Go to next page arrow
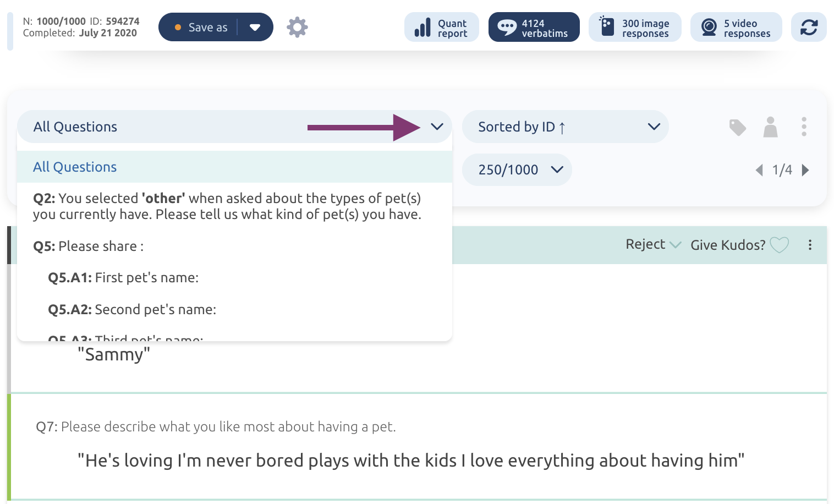834x504 pixels. tap(805, 170)
